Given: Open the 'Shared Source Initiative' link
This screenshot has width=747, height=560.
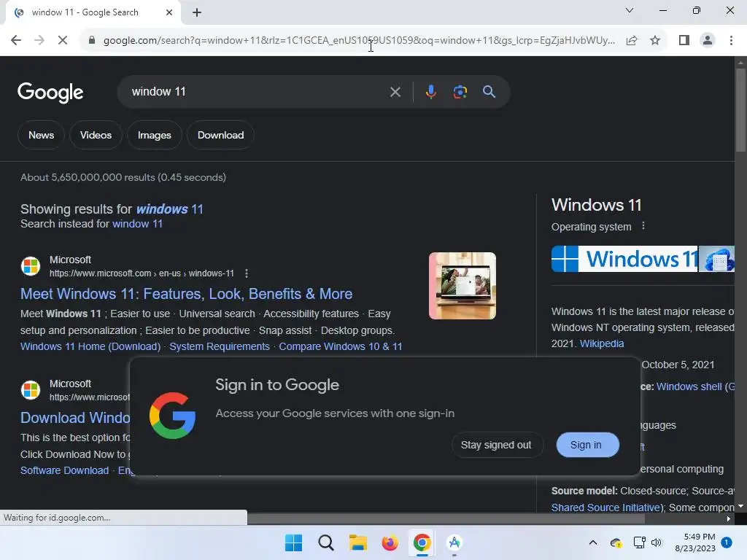Looking at the screenshot, I should tap(607, 507).
